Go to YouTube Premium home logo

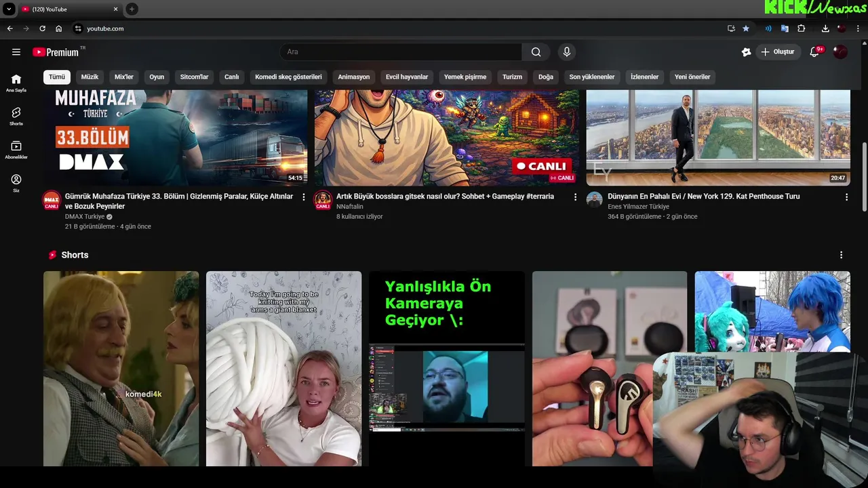(x=56, y=52)
